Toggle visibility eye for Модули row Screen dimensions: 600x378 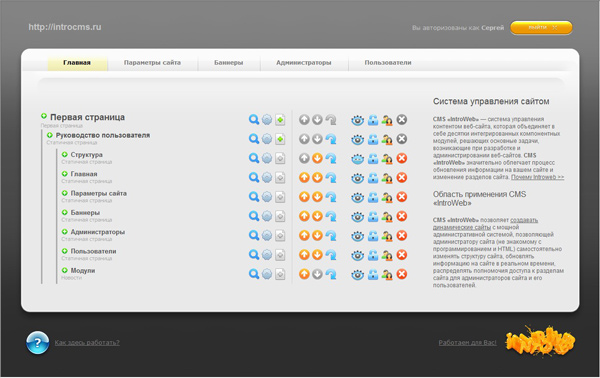(x=357, y=274)
